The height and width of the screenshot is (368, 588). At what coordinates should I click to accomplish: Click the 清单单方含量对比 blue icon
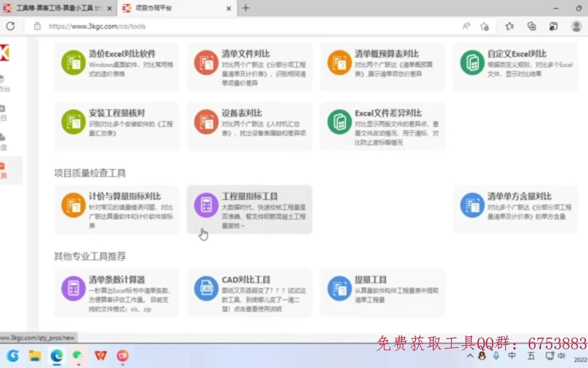(472, 205)
